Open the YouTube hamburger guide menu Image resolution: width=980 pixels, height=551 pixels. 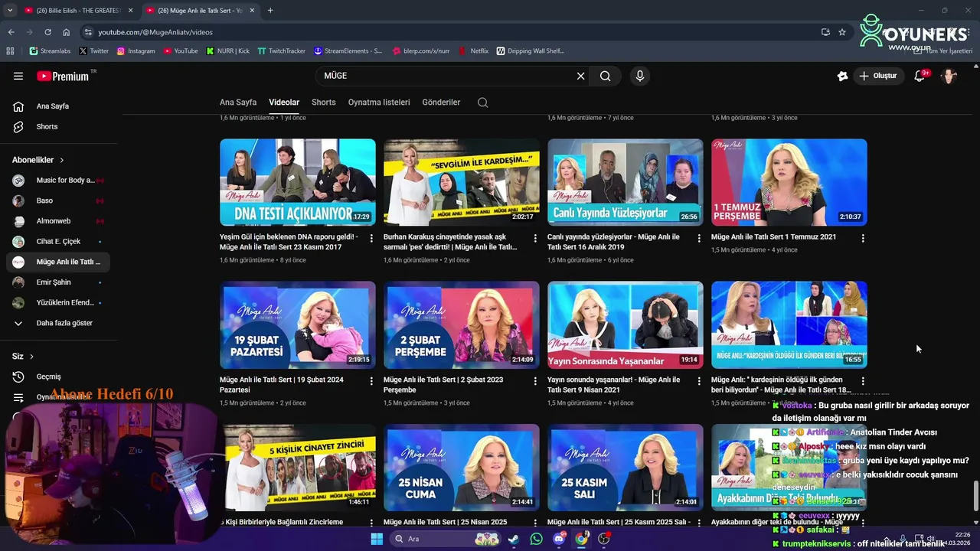18,76
